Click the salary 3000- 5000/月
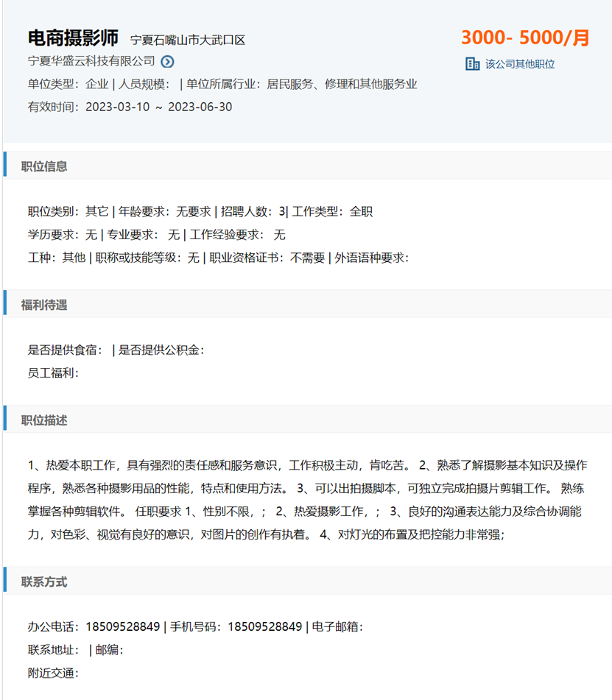 pyautogui.click(x=525, y=38)
